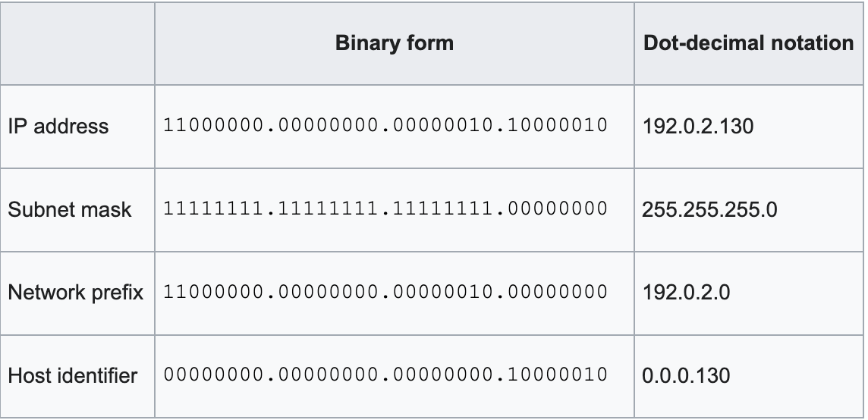868x420 pixels.
Task: Select the Network prefix row label
Action: (75, 293)
